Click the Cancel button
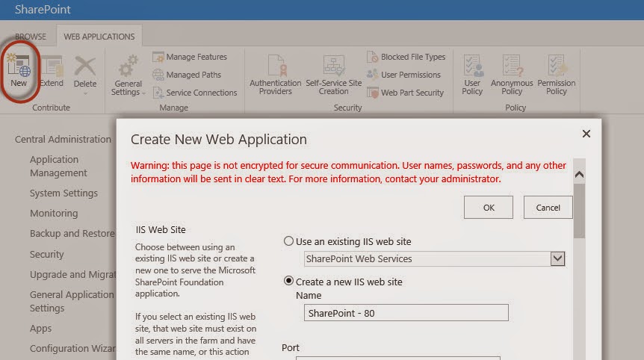 point(548,208)
